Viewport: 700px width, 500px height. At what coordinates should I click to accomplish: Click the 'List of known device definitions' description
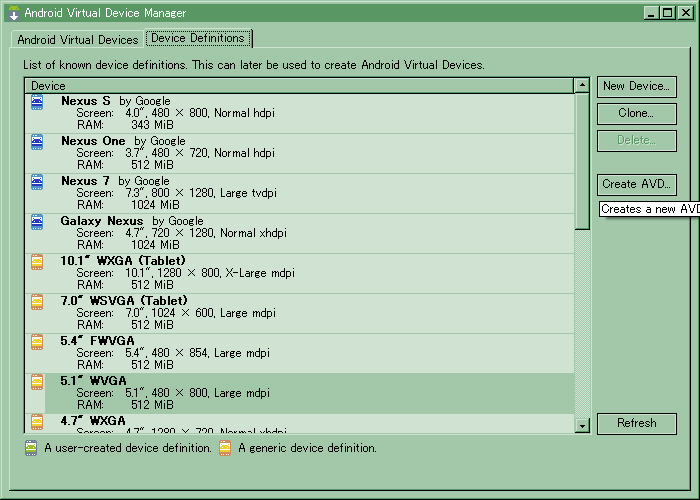point(254,65)
